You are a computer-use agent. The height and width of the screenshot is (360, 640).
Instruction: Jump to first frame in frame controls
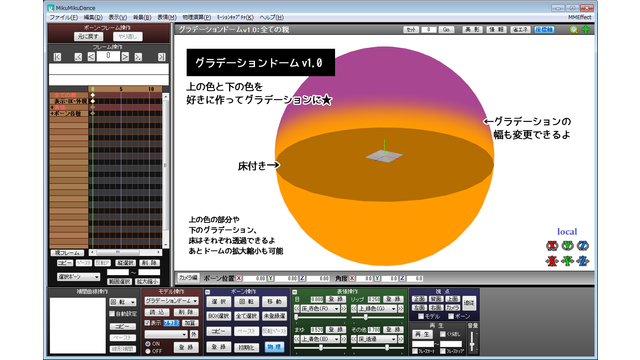click(x=58, y=57)
